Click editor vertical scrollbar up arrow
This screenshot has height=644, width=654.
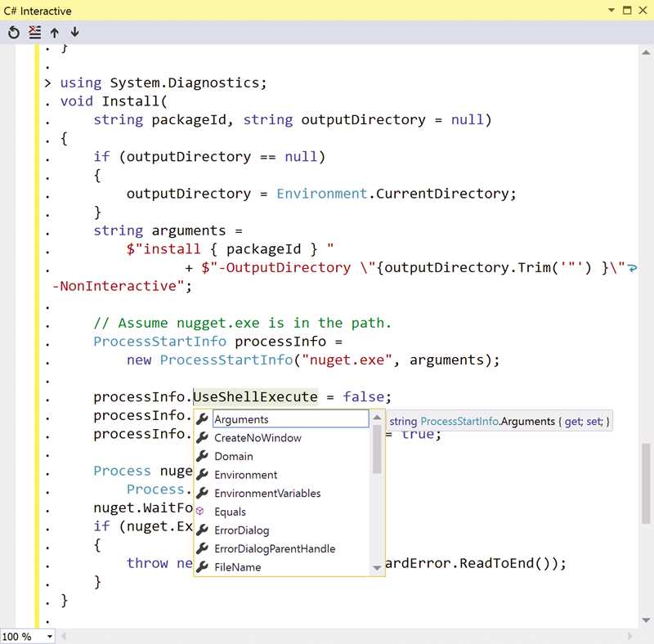click(646, 52)
